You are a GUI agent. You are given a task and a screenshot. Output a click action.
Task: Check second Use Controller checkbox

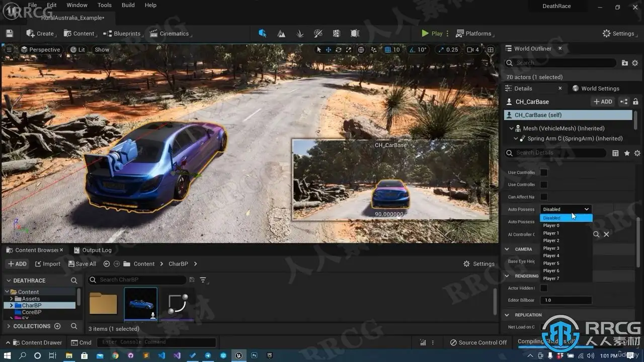(x=544, y=185)
